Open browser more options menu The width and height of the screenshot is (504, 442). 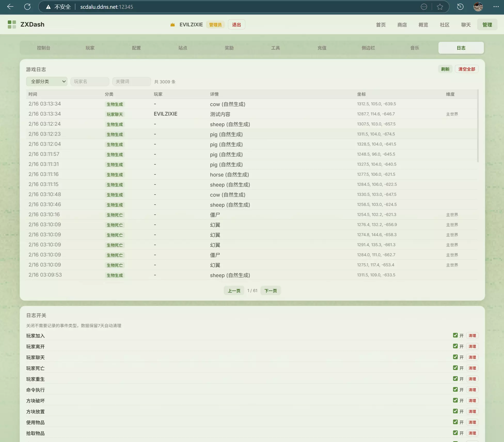click(496, 7)
